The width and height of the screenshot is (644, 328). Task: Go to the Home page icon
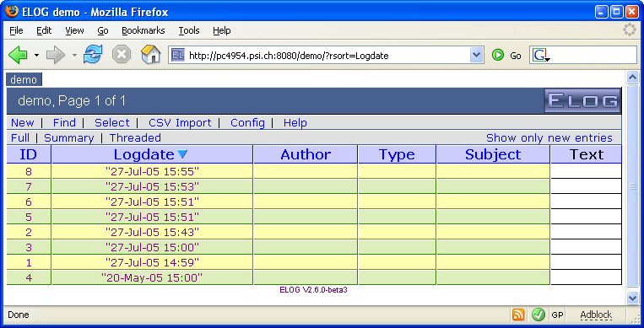tap(150, 55)
